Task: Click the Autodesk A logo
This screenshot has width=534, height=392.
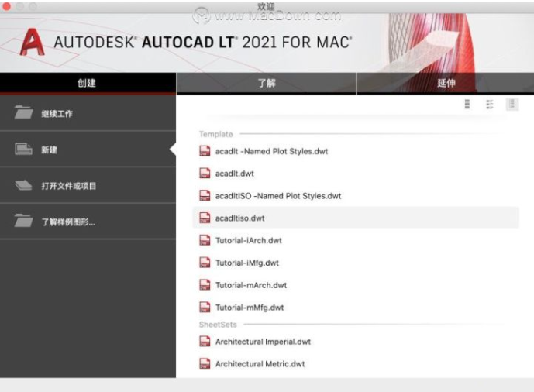Action: pyautogui.click(x=32, y=42)
